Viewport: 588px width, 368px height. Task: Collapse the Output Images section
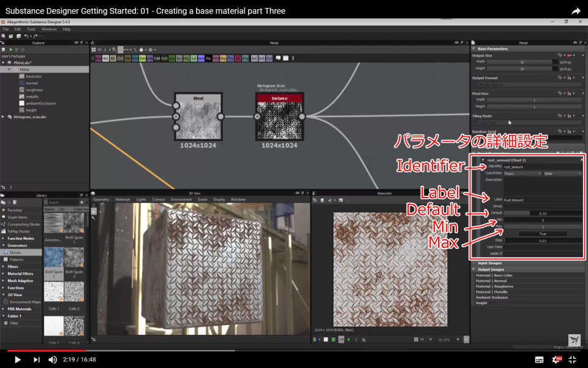[473, 270]
